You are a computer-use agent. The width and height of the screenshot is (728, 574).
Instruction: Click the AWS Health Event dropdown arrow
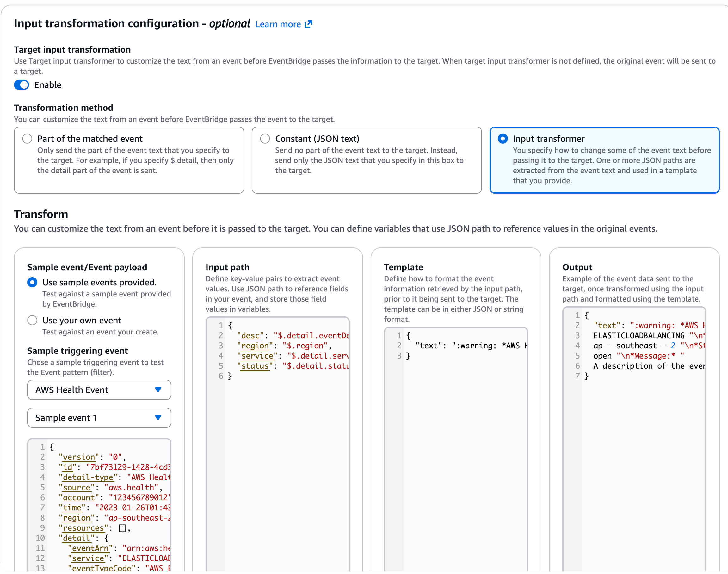click(158, 390)
